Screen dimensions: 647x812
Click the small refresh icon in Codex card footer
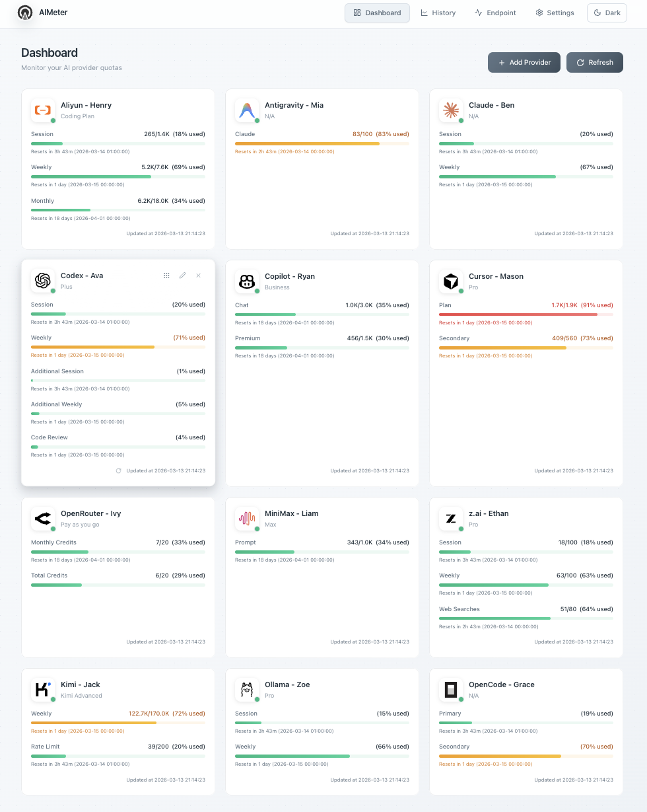coord(119,471)
